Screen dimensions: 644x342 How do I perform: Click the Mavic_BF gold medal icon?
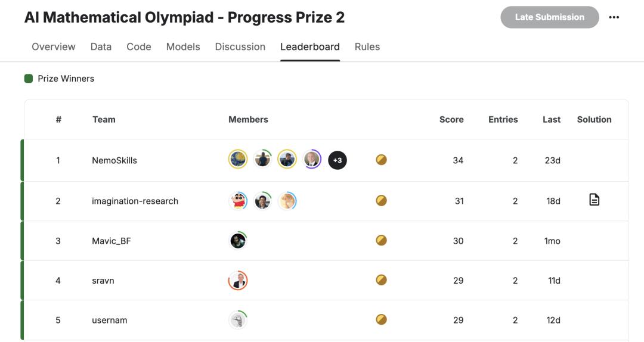382,240
